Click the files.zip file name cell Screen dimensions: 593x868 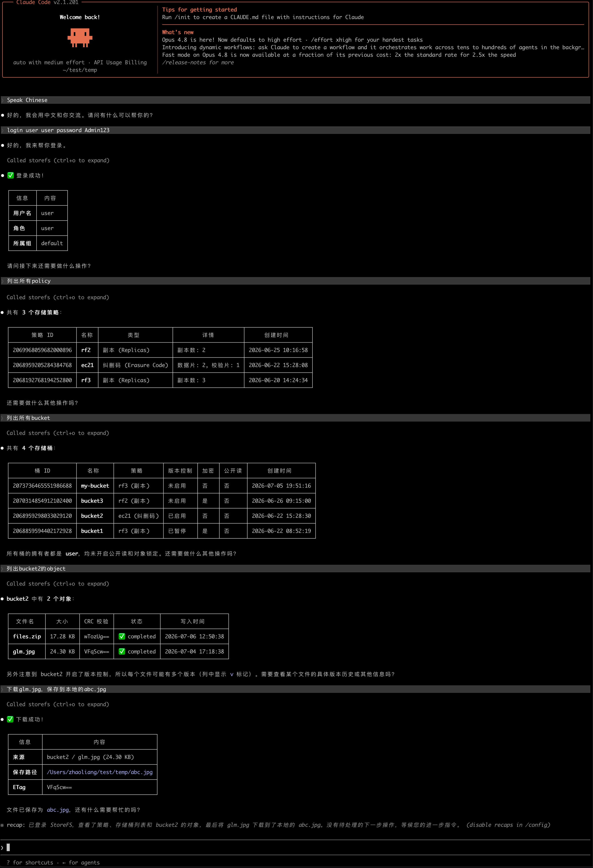[x=27, y=636]
